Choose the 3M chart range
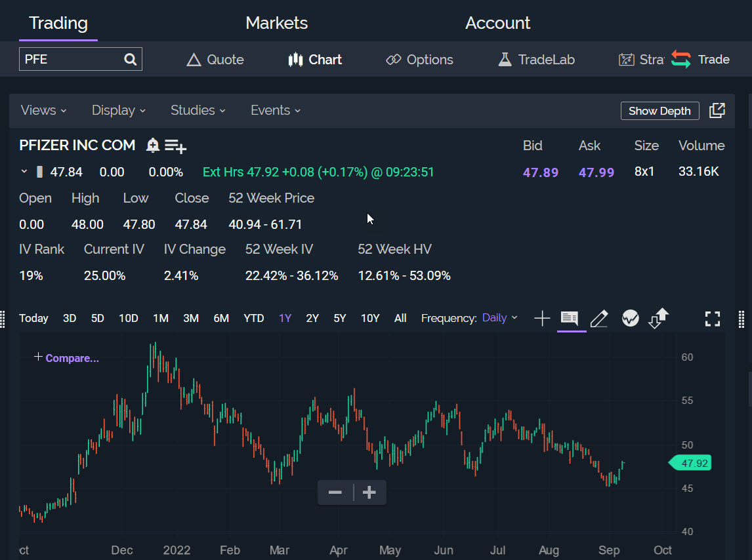 (x=191, y=318)
